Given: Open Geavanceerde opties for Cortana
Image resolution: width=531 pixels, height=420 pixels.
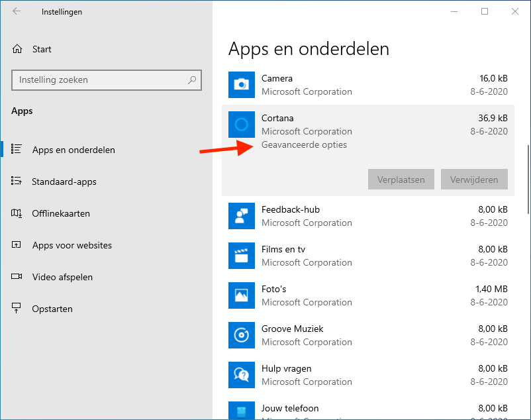Looking at the screenshot, I should point(304,144).
